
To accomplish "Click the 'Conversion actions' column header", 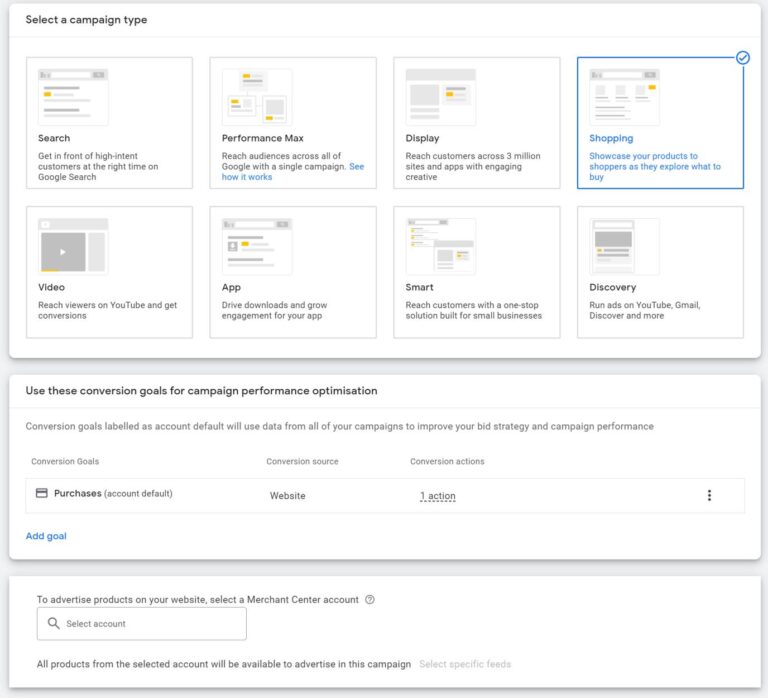I will click(447, 461).
